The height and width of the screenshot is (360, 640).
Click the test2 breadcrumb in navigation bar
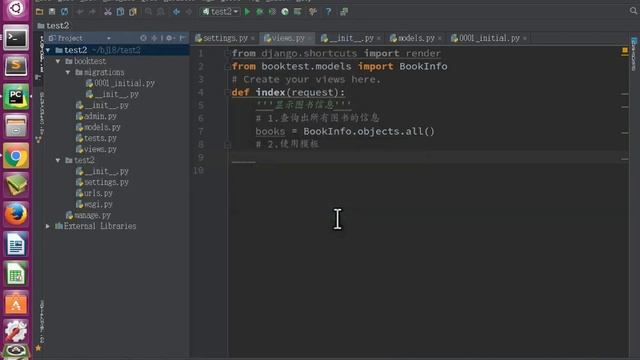tap(53, 26)
